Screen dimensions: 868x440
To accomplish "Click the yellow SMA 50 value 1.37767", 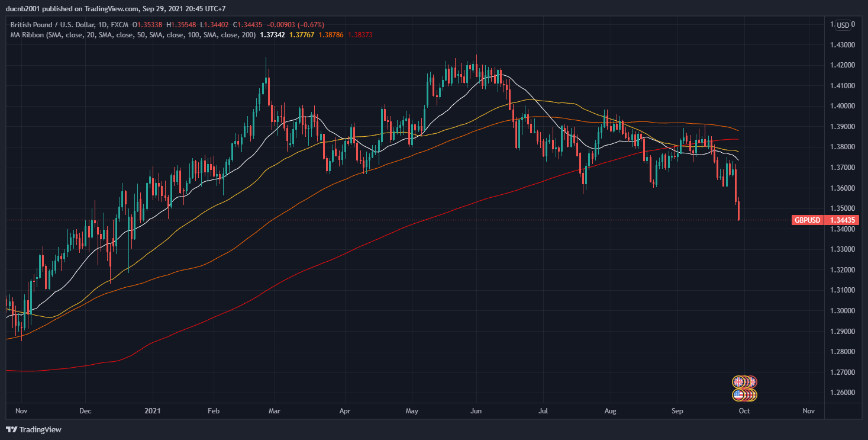I will coord(301,35).
